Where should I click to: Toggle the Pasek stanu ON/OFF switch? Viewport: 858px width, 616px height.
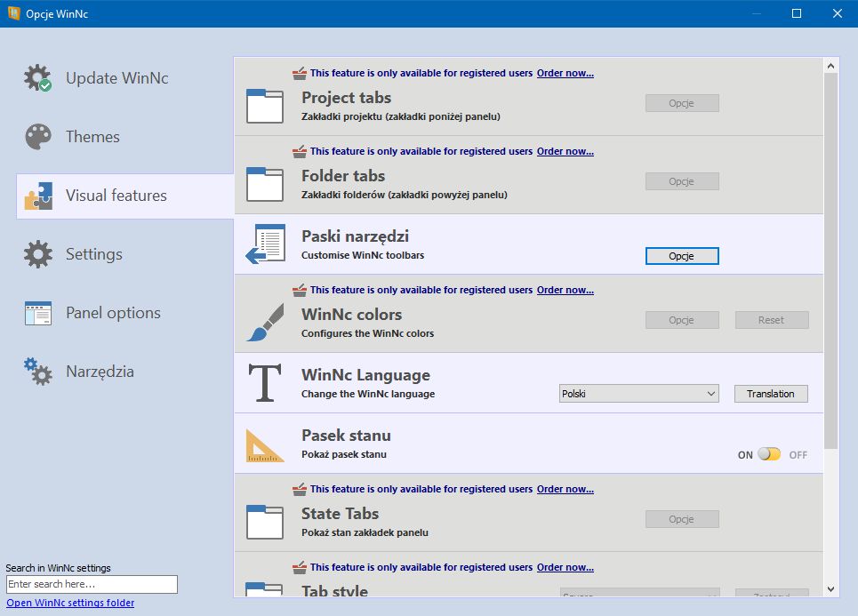[769, 454]
